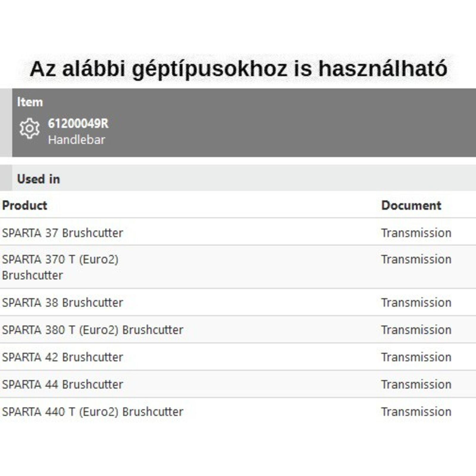Image resolution: width=476 pixels, height=476 pixels.
Task: Open SPARTA 370 T (Euro2) Brushcutter product
Action: click(x=60, y=267)
